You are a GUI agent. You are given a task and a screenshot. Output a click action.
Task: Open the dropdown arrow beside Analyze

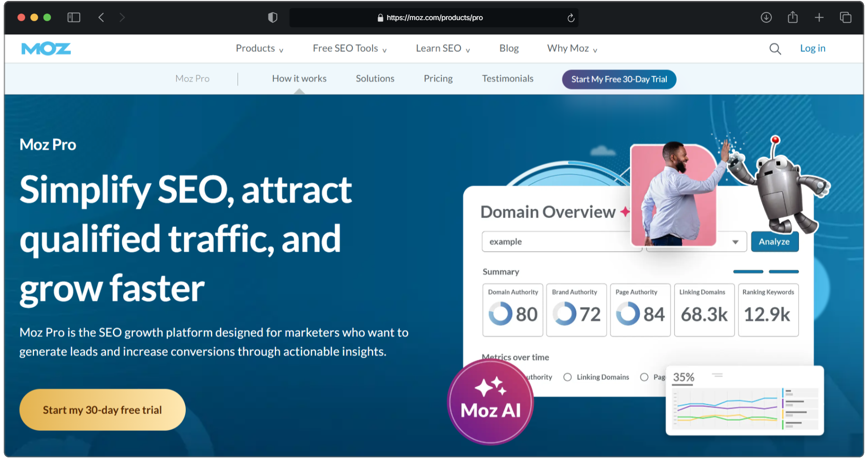pos(735,242)
